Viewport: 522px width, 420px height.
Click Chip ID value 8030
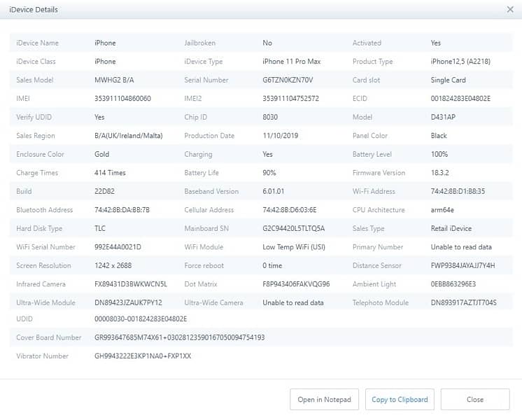click(x=270, y=117)
